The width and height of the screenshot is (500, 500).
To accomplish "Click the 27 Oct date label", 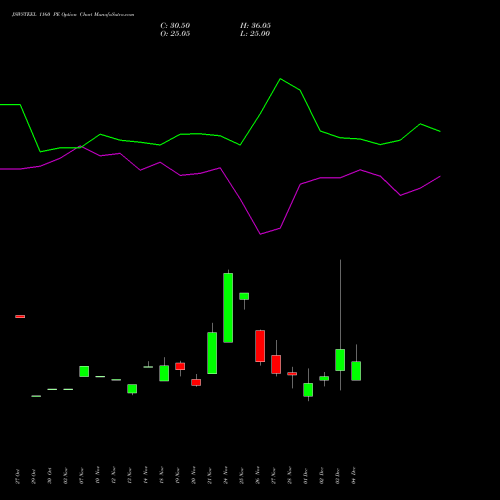I will click(18, 476).
